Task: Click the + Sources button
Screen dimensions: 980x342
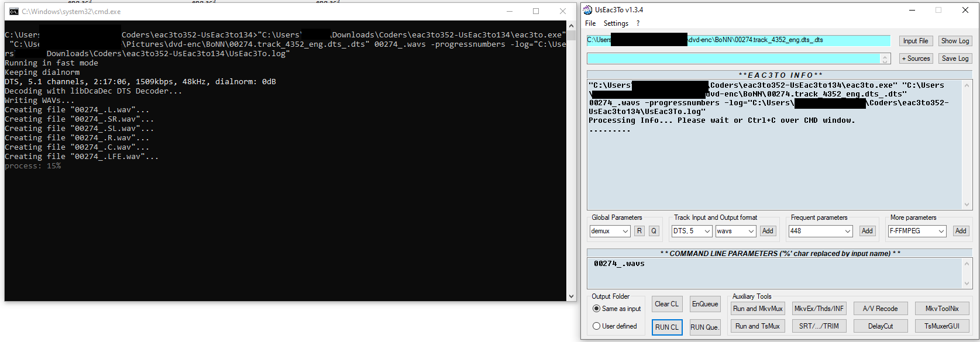Action: coord(916,58)
